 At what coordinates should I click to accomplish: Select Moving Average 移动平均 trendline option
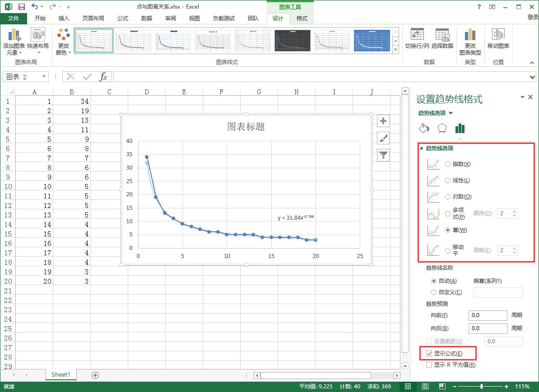pos(447,250)
